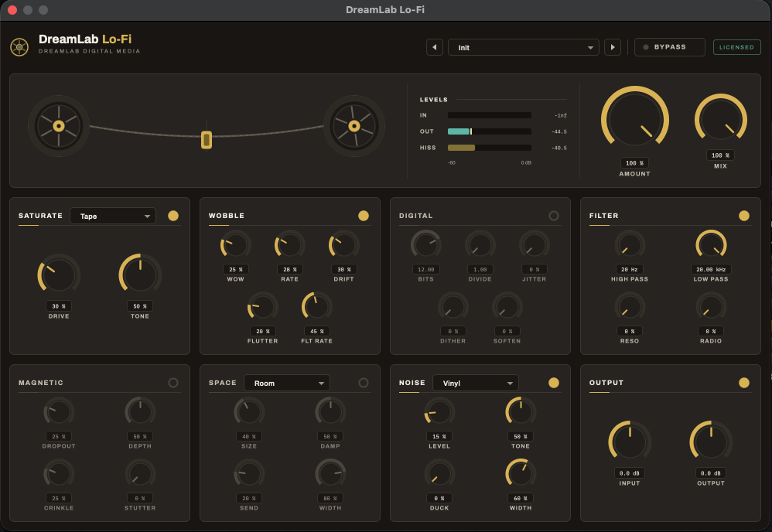Click the Saturate TONE knob
Image resolution: width=772 pixels, height=532 pixels.
click(140, 275)
